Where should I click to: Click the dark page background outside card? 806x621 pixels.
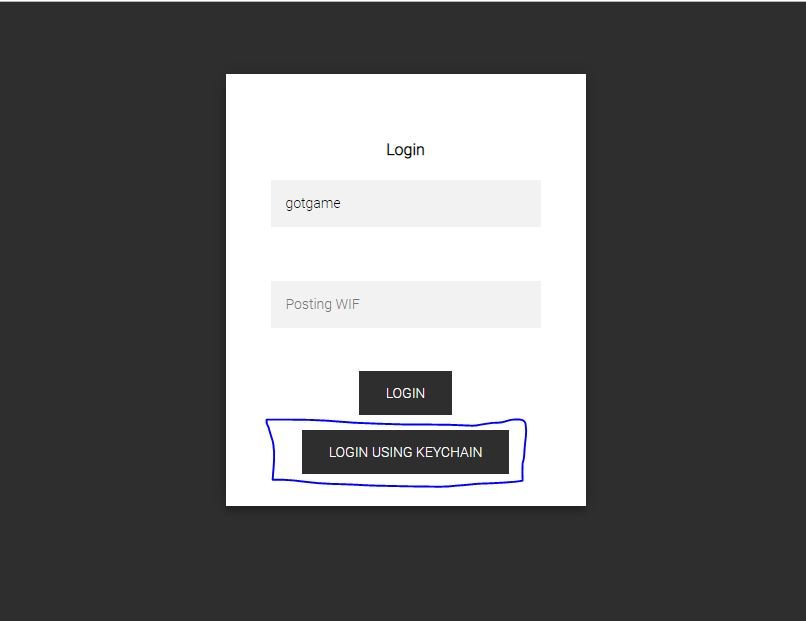[x=113, y=308]
